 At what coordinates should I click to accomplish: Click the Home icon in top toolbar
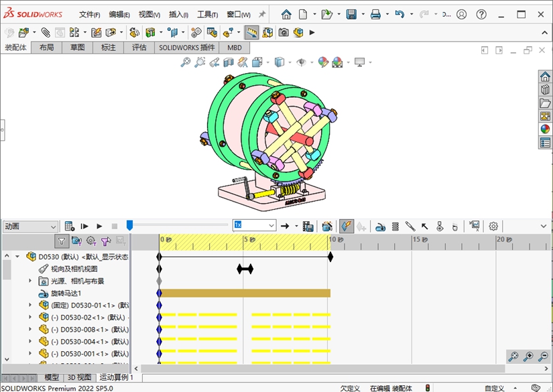286,14
